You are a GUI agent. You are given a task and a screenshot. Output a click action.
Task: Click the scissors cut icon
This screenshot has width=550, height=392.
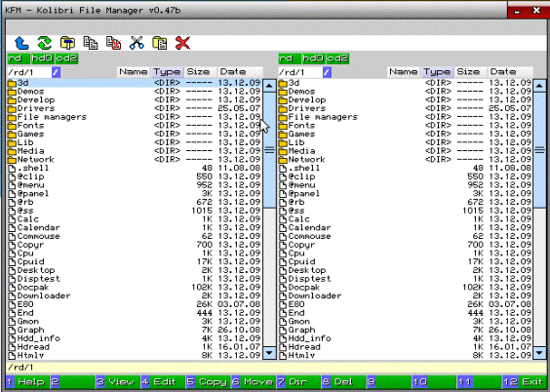pyautogui.click(x=137, y=43)
